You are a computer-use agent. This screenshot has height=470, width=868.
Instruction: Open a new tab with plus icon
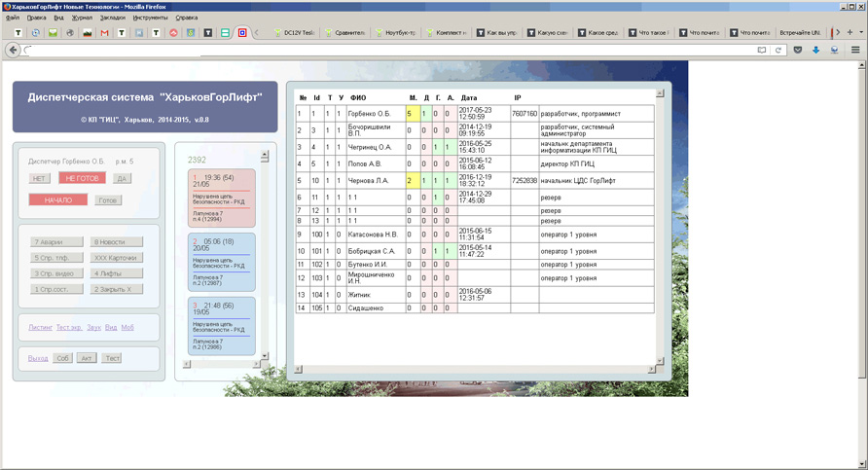(x=849, y=32)
